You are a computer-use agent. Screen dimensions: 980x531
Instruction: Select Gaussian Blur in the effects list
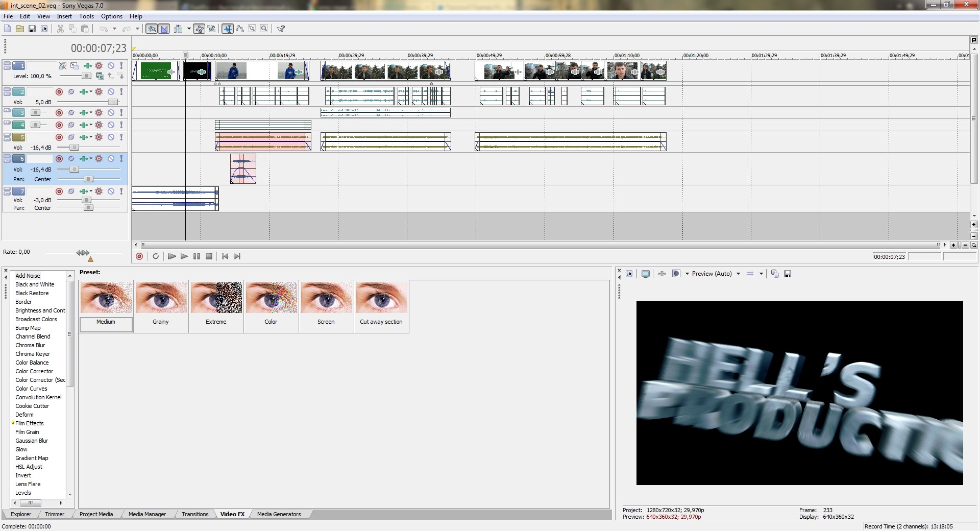32,441
